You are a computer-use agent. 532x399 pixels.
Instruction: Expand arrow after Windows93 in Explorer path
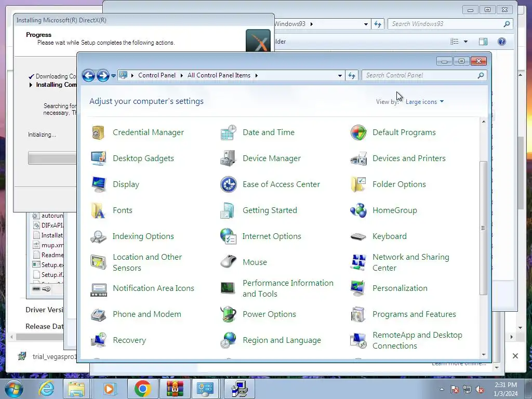pos(312,24)
